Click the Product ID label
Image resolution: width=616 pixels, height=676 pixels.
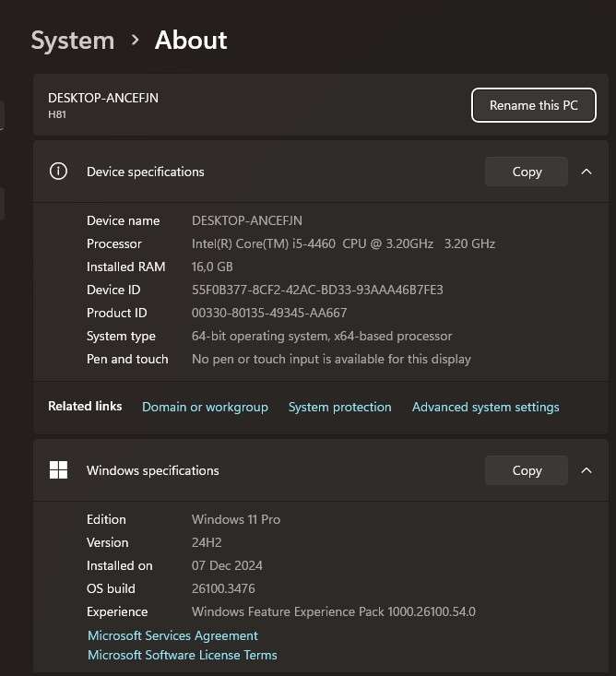pyautogui.click(x=117, y=313)
